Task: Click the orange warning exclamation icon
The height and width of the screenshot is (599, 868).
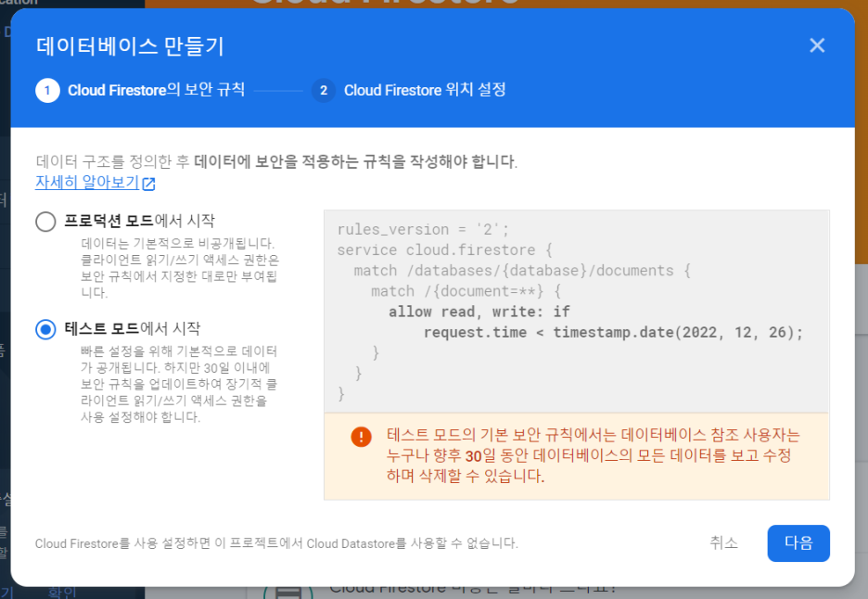Action: 361,436
